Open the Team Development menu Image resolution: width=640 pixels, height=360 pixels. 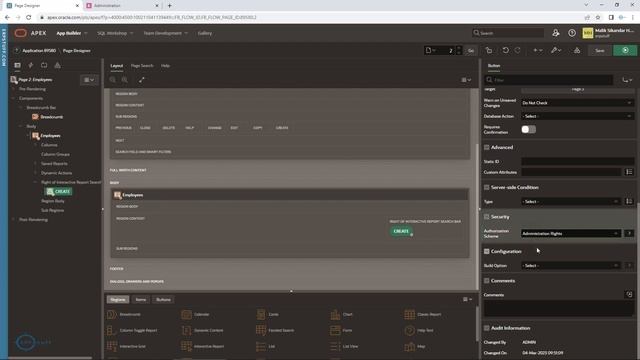pos(165,33)
